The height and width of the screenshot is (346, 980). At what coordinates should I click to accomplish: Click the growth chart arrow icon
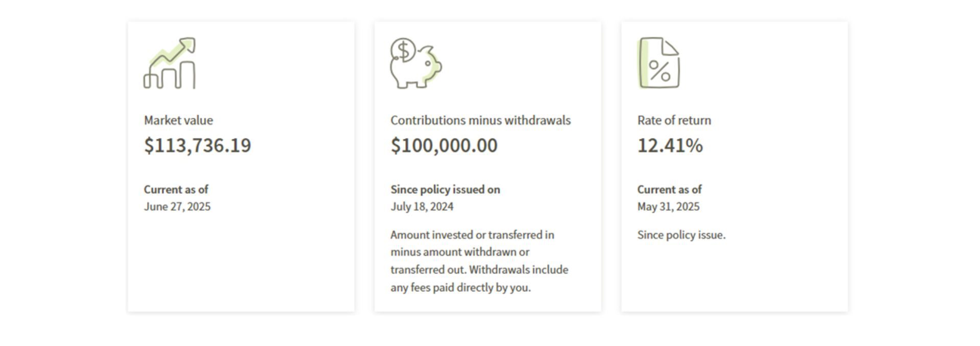169,63
